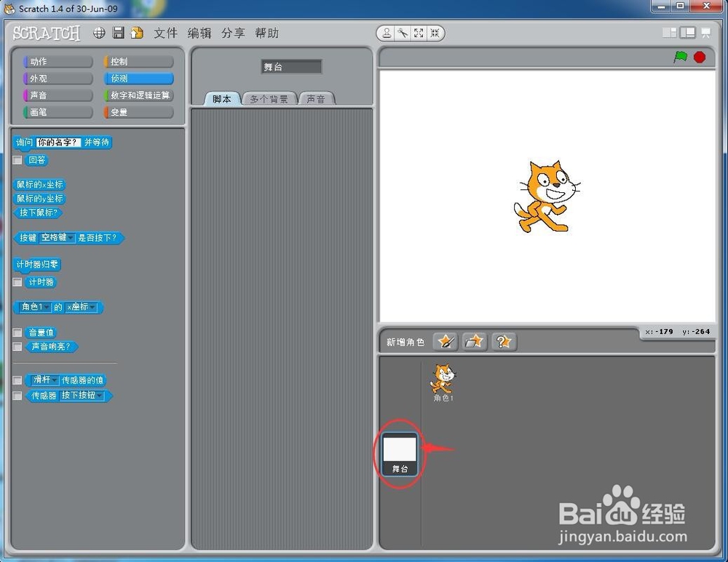
Task: Open the 帮助 menu
Action: pos(267,33)
